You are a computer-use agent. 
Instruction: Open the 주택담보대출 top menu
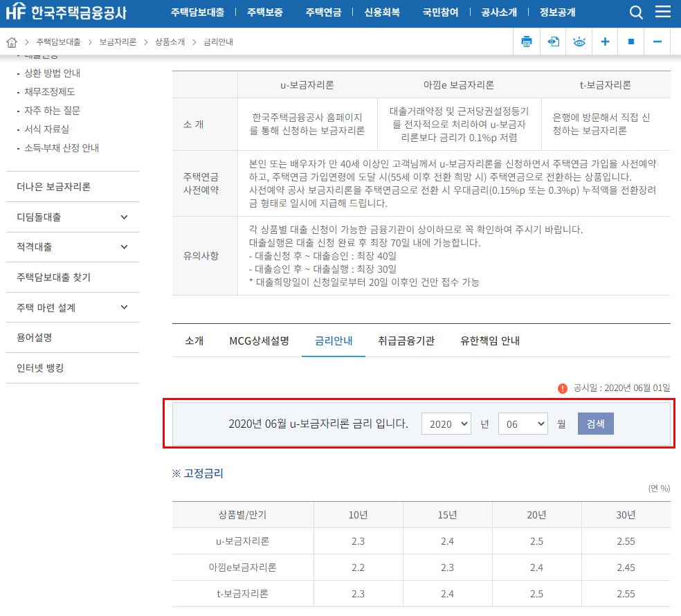pos(198,12)
